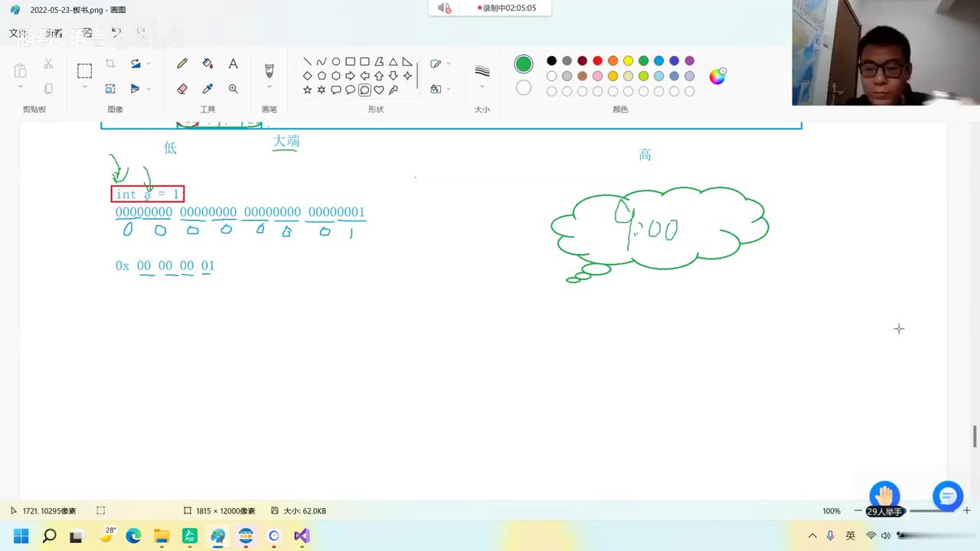
Task: Open the Windows Start menu
Action: click(x=21, y=536)
